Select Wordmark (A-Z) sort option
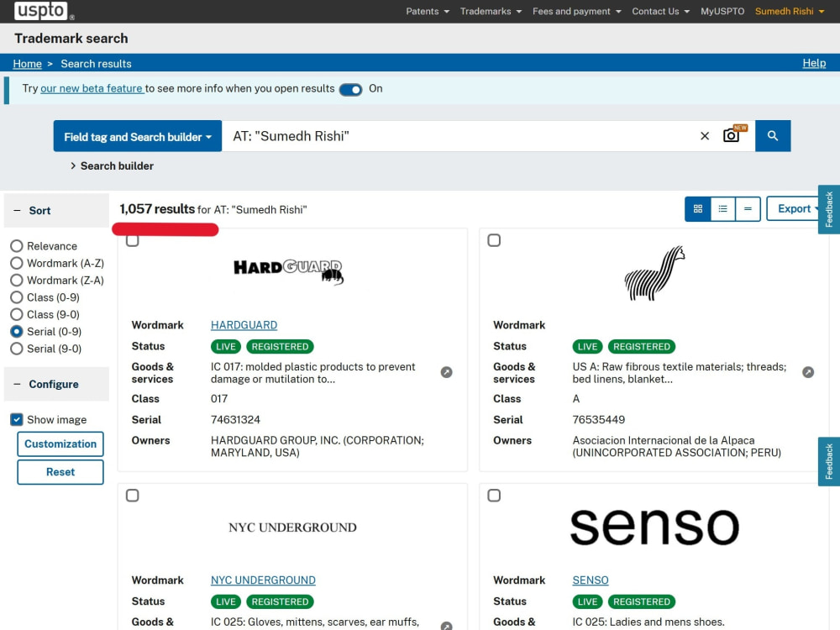Viewport: 840px width, 630px height. (x=17, y=263)
